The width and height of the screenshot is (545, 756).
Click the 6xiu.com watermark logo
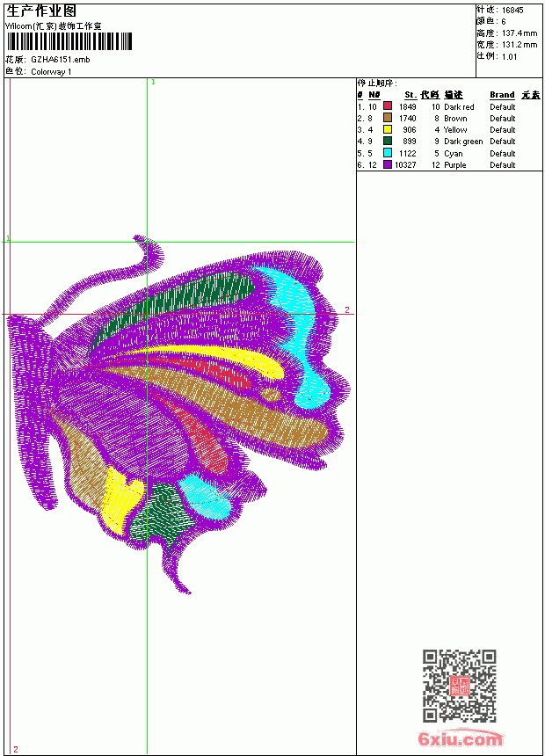point(460,738)
